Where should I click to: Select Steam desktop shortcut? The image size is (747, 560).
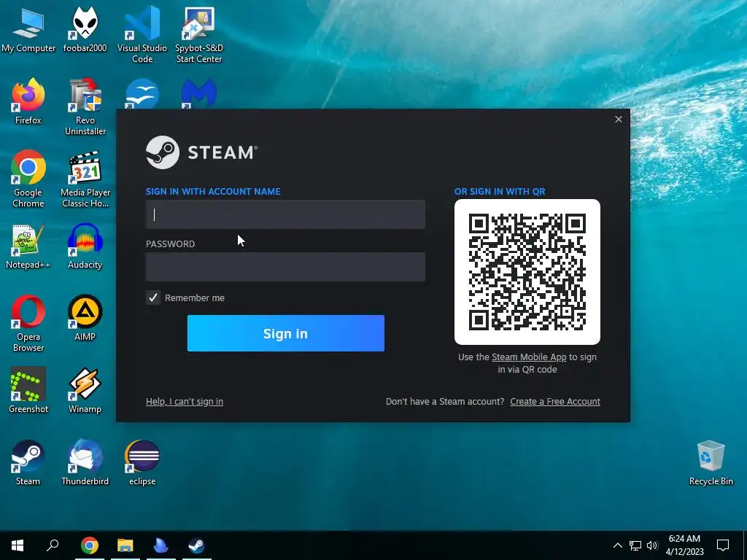coord(28,462)
